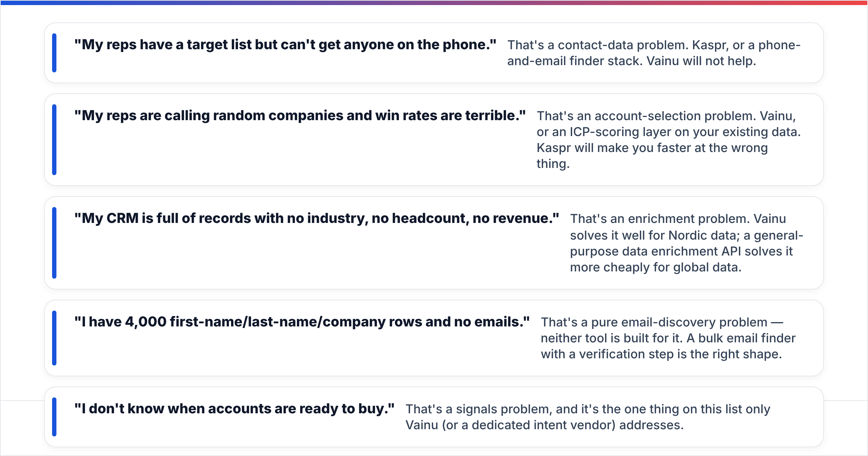Image resolution: width=868 pixels, height=456 pixels.
Task: Click the blue bar on the ready-to-buy card
Action: pyautogui.click(x=54, y=417)
